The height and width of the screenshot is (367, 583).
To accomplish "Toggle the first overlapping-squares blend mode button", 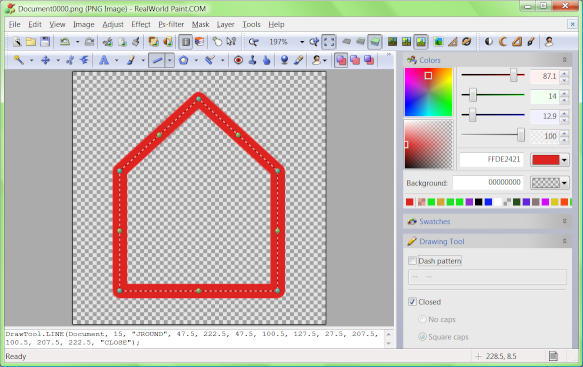I will click(341, 60).
